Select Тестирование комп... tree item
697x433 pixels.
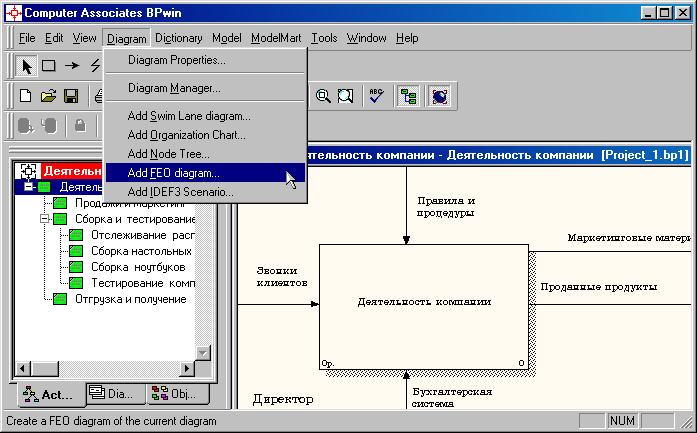pos(143,283)
